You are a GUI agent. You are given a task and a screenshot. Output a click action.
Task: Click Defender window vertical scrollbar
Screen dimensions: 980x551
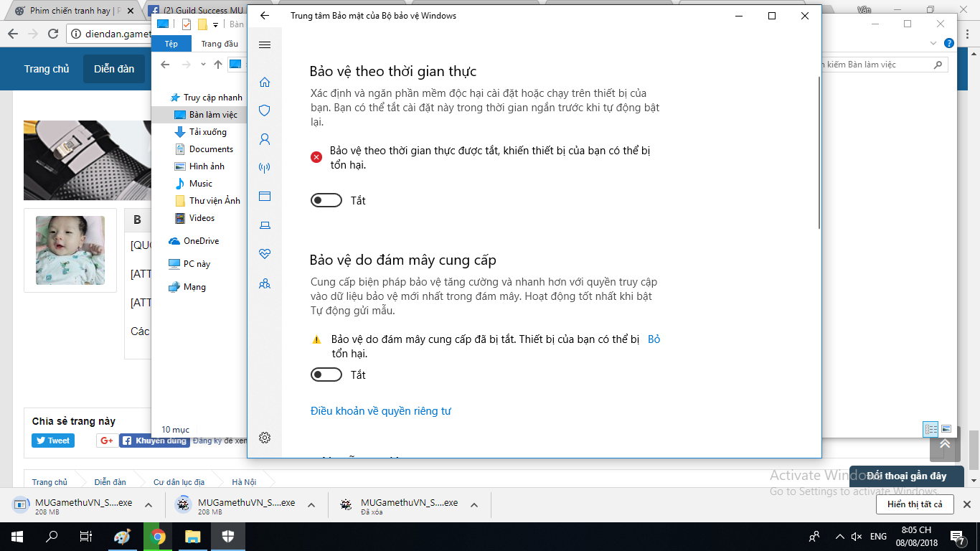pyautogui.click(x=819, y=152)
